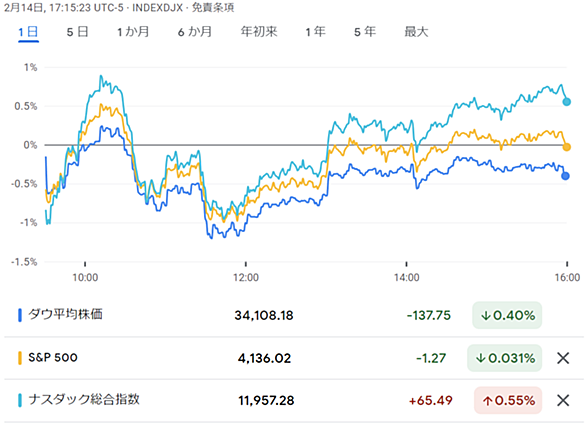Click the orange color bar beside S&P 500
Viewport: 586px width, 426px height.
tap(20, 358)
